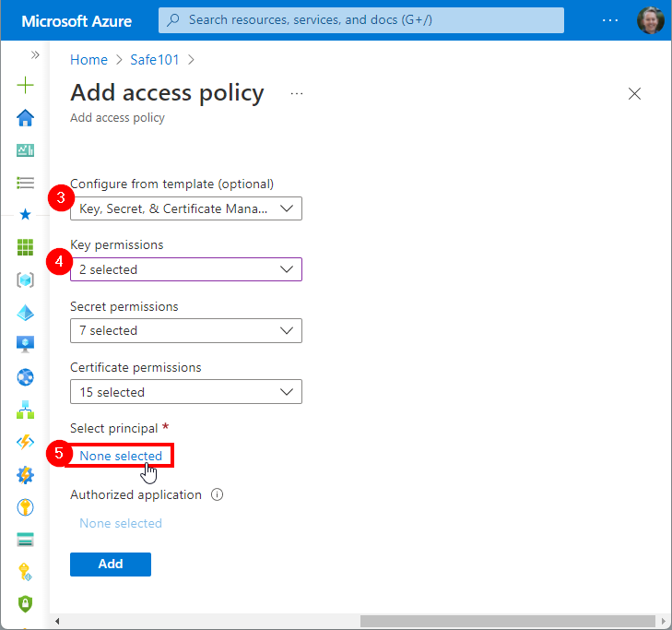Expand the Certificate permissions dropdown
Viewport: 672px width, 630px height.
[x=185, y=392]
